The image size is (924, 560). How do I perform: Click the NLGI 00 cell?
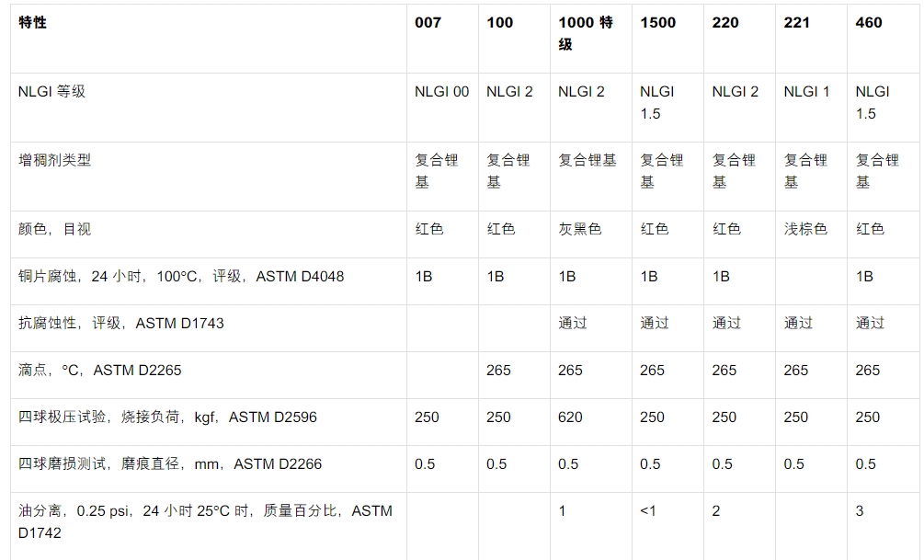pos(442,91)
